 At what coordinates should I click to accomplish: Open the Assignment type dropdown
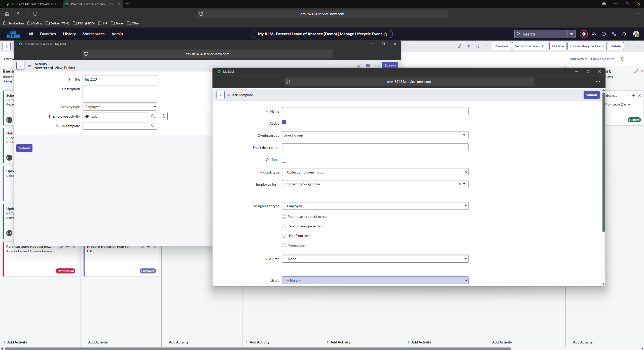pyautogui.click(x=375, y=206)
